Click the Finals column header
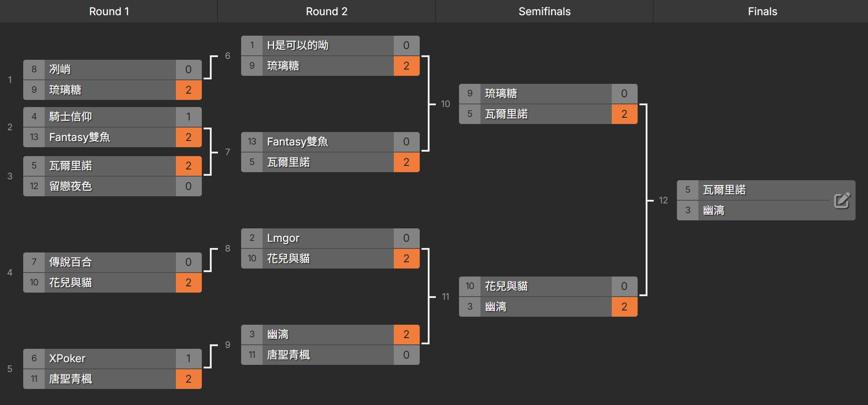The height and width of the screenshot is (405, 868). point(762,12)
